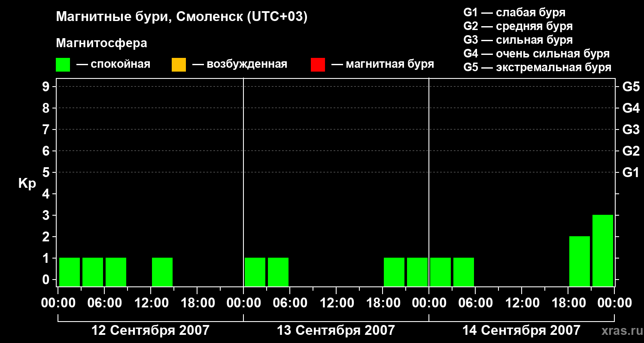Click the 03:00–06:00 bar on 14 Сентября
Screen dimensions: 644x343
point(464,272)
